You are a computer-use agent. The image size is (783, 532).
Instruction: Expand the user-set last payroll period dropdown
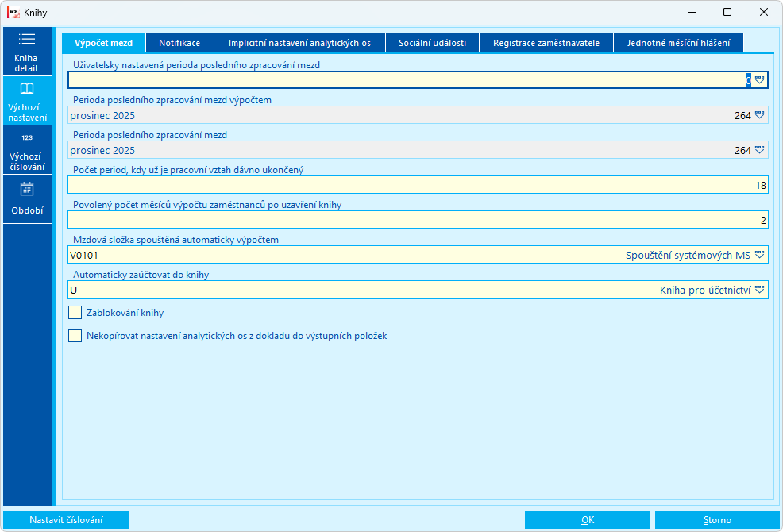coord(759,80)
